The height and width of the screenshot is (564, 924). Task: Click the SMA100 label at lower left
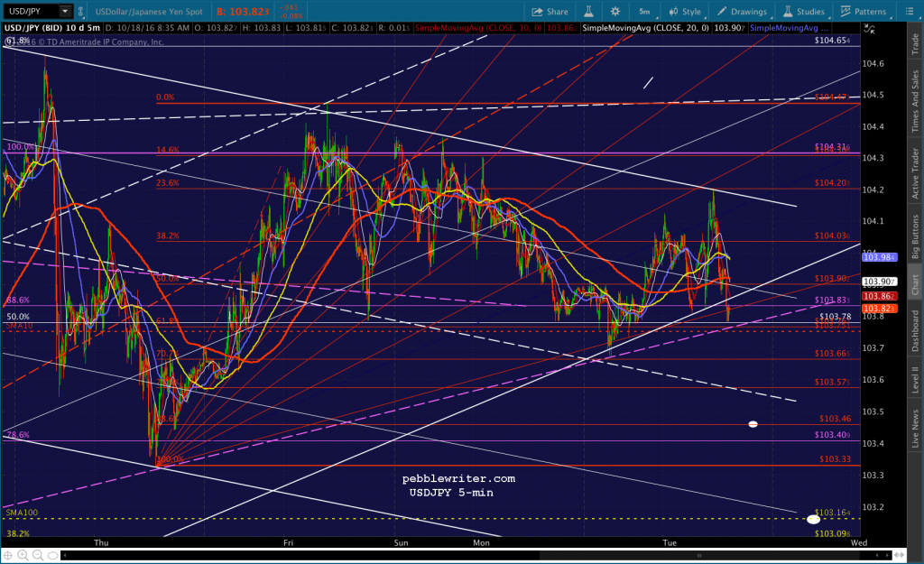[22, 513]
